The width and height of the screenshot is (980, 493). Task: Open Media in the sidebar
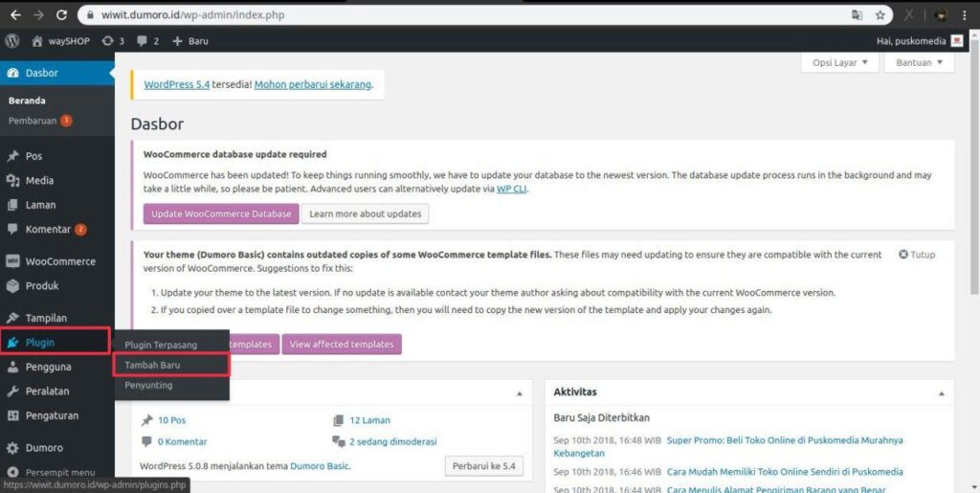(39, 181)
